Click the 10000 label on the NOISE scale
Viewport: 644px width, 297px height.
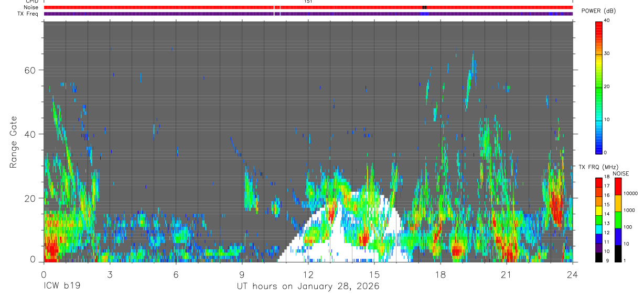point(630,193)
